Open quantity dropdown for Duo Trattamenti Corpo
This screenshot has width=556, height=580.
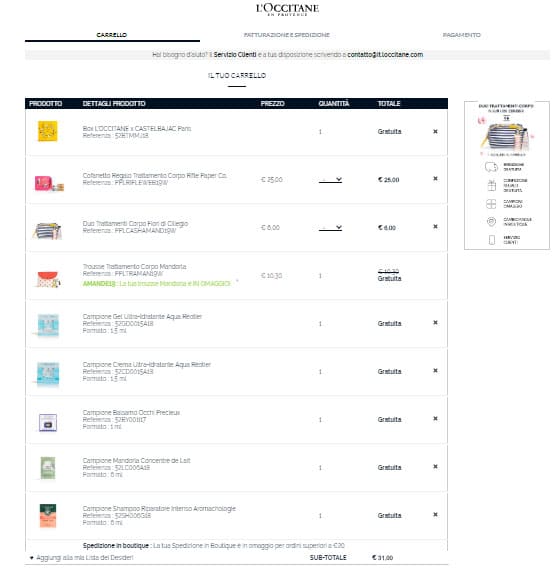(x=330, y=227)
